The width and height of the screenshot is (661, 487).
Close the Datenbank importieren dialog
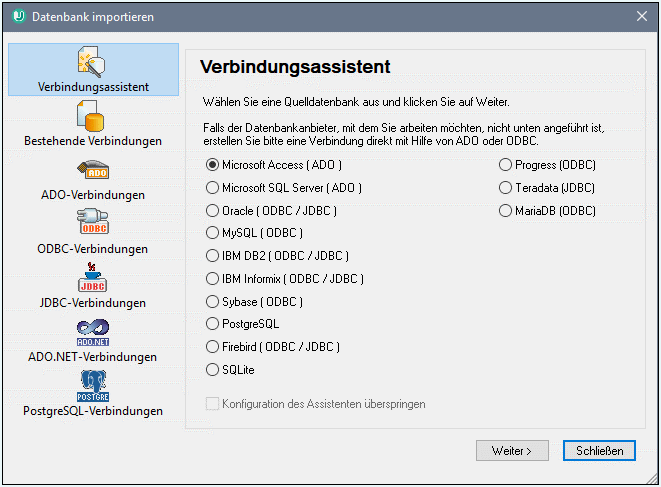[642, 16]
